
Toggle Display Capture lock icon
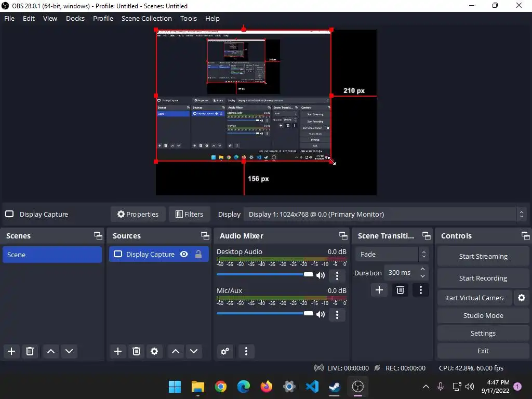[198, 255]
